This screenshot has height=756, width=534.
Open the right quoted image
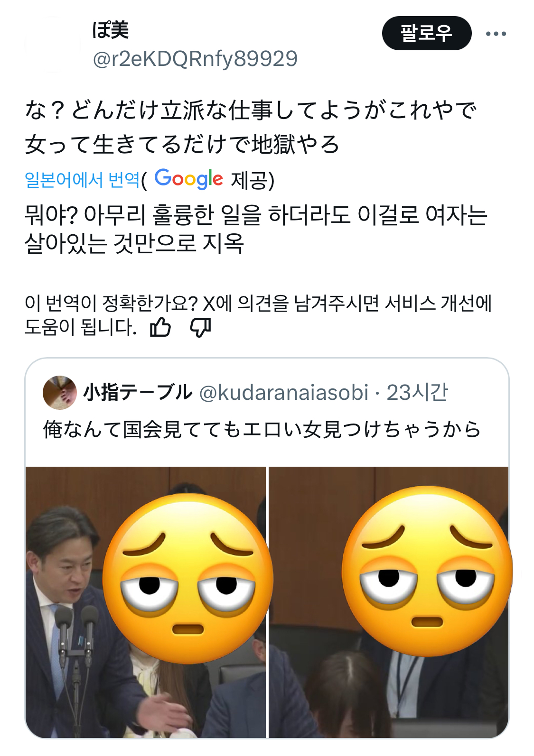pos(389,602)
